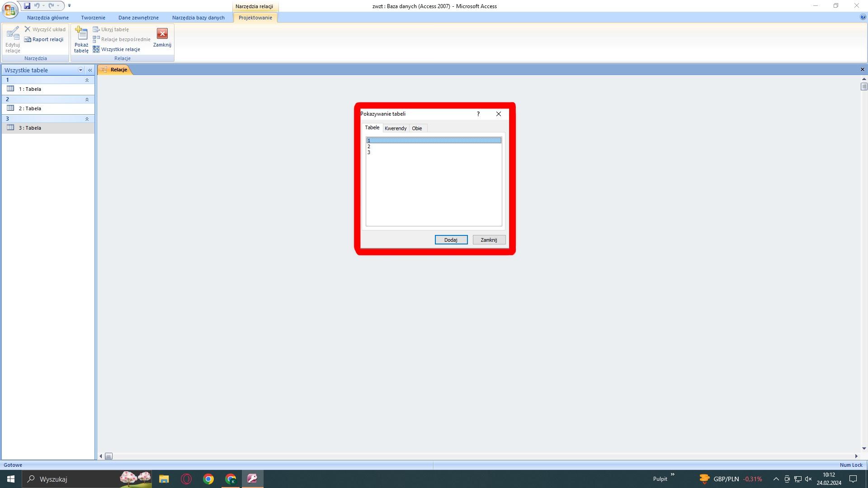Collapse group 2 in navigation pane
The image size is (868, 488).
[87, 99]
